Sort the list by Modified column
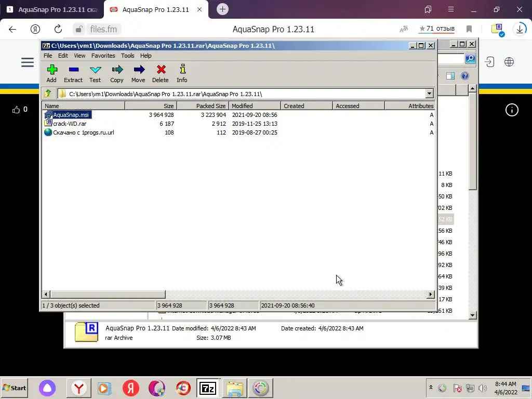 tap(255, 106)
